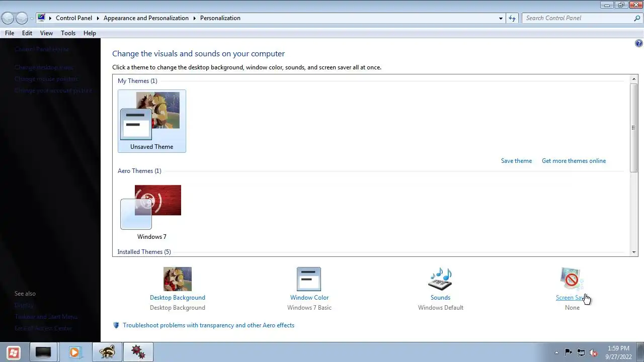Open the red gears taskbar app

pos(138,352)
